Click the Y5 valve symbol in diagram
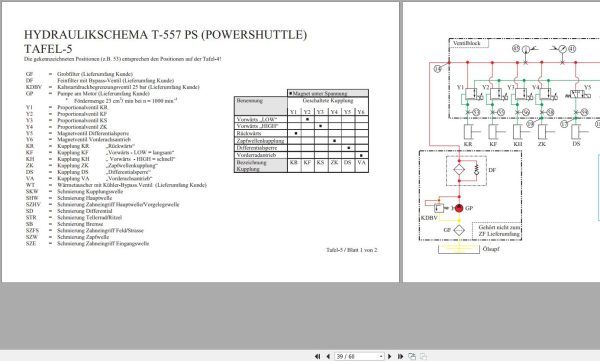Viewport: 600px width, 361px height. click(578, 94)
